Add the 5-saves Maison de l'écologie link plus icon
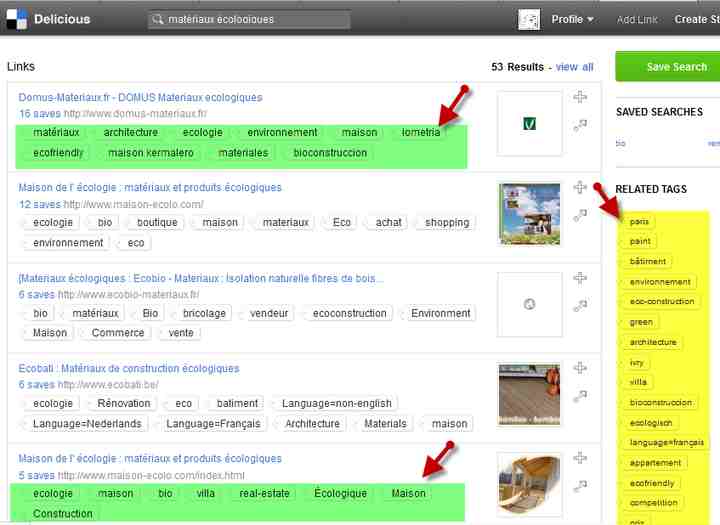720x525 pixels. (x=580, y=458)
